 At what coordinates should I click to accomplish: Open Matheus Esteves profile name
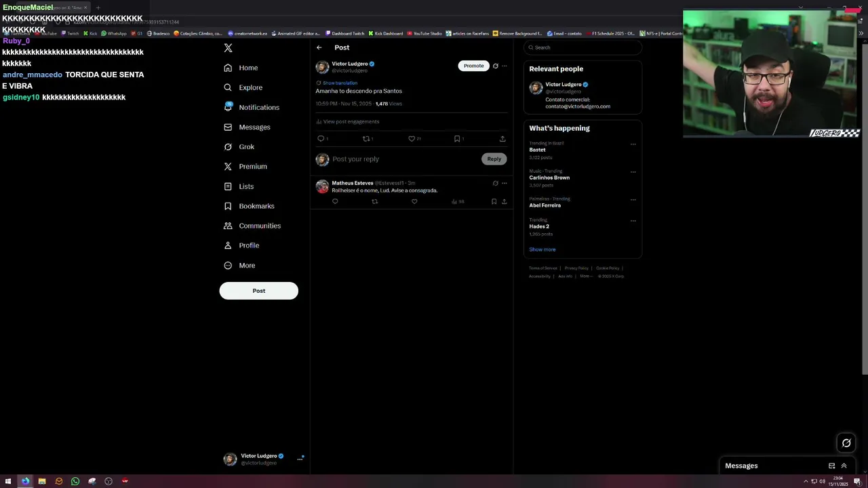coord(352,183)
